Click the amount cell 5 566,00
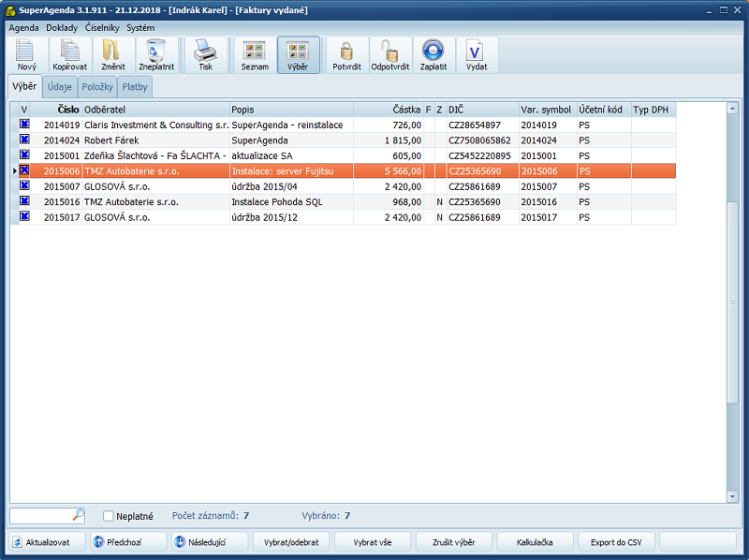749x560 pixels. [389, 170]
